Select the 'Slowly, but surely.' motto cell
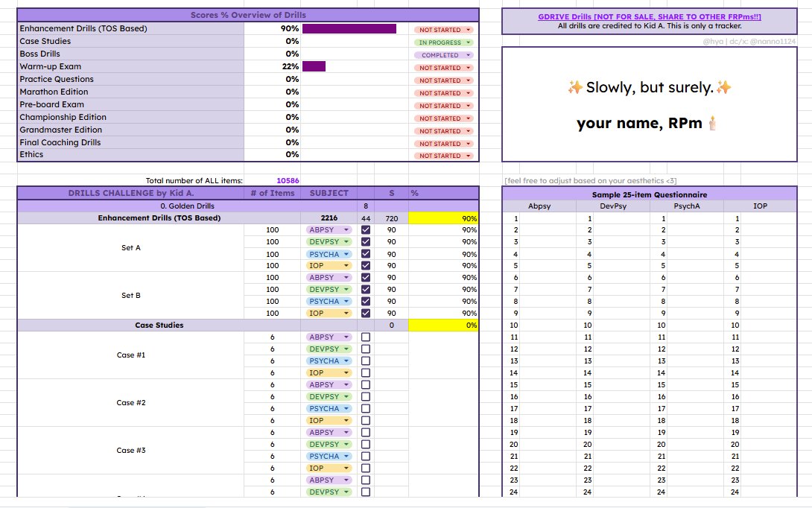 [650, 87]
